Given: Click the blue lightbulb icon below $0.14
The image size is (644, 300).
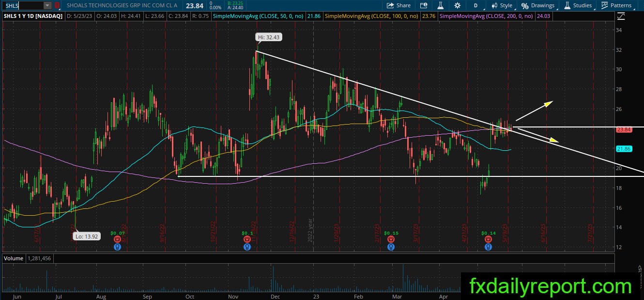Looking at the screenshot, I should 488,247.
